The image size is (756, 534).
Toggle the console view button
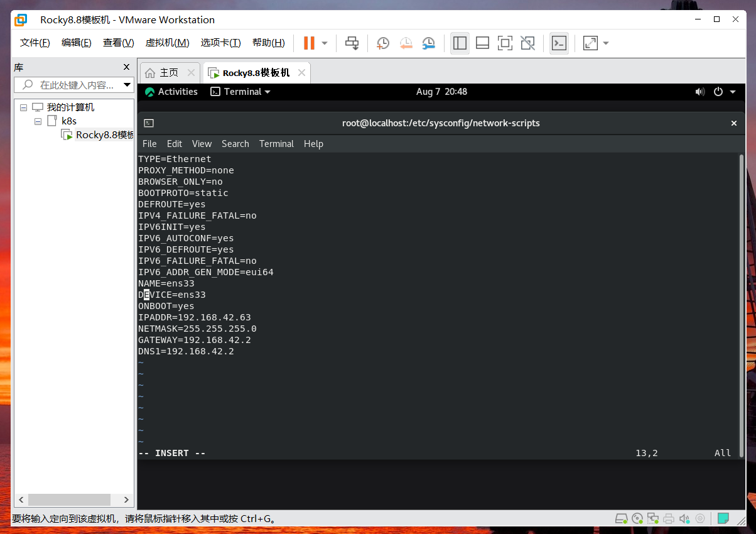(x=559, y=43)
